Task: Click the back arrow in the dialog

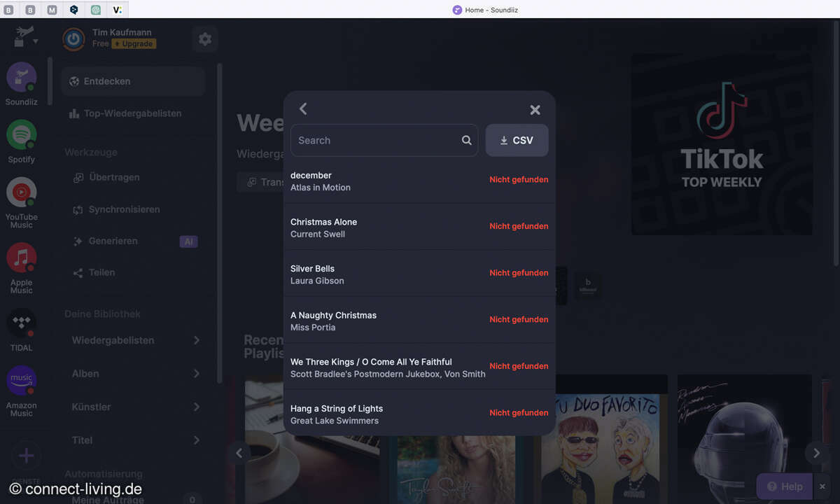Action: coord(303,108)
